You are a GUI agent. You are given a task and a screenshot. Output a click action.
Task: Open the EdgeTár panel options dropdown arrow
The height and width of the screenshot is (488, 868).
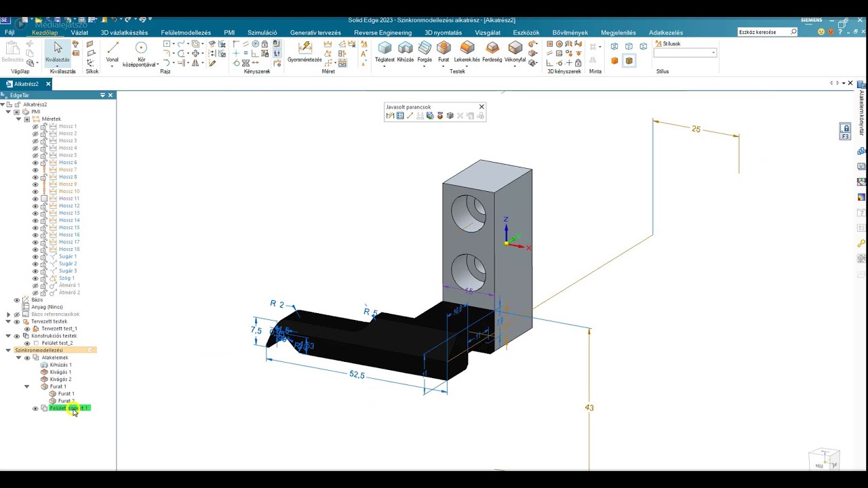pyautogui.click(x=103, y=95)
